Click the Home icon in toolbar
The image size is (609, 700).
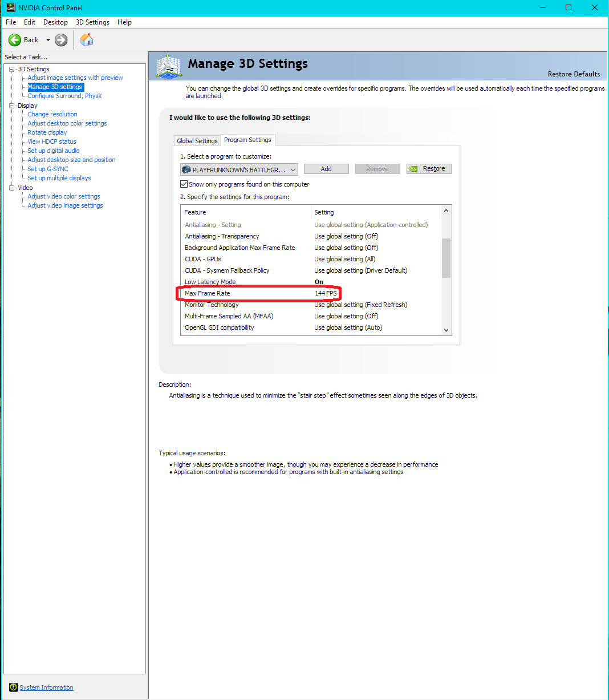coord(87,40)
